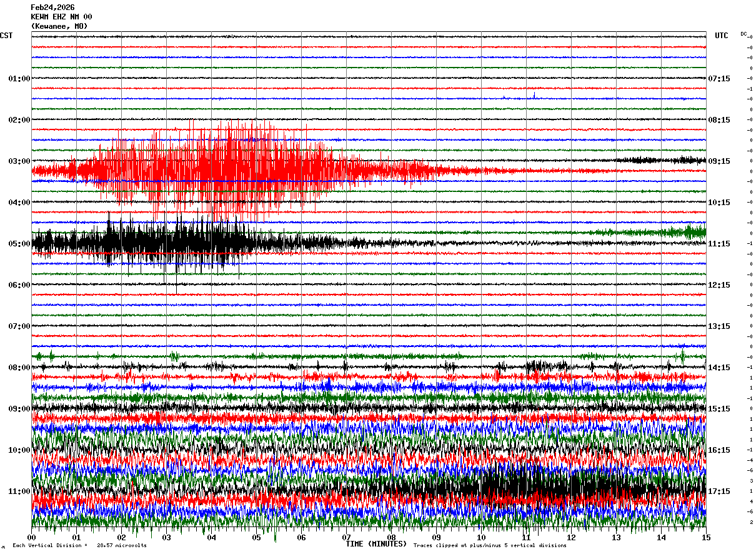Click the "16:15" UTC row label
Screen dimensions: 756x554
point(719,450)
